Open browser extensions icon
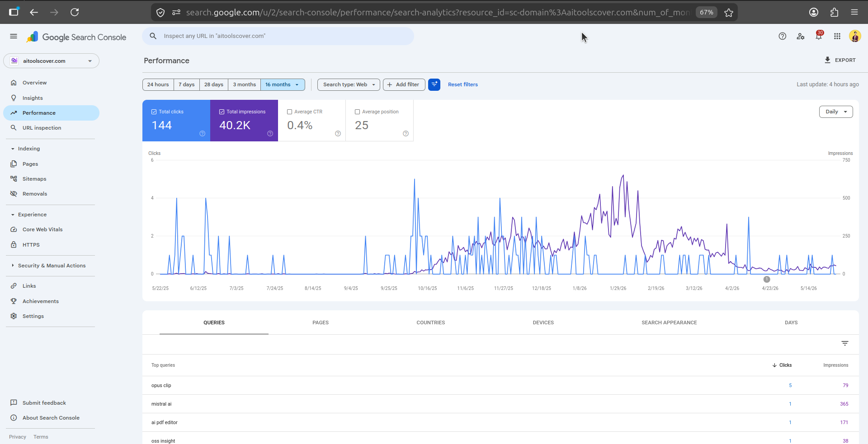This screenshot has width=868, height=444. tap(835, 12)
